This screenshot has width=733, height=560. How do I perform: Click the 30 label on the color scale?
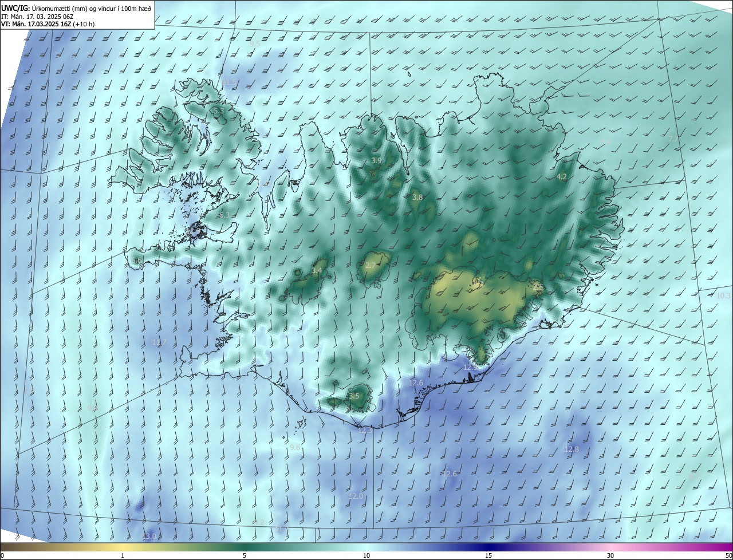610,555
